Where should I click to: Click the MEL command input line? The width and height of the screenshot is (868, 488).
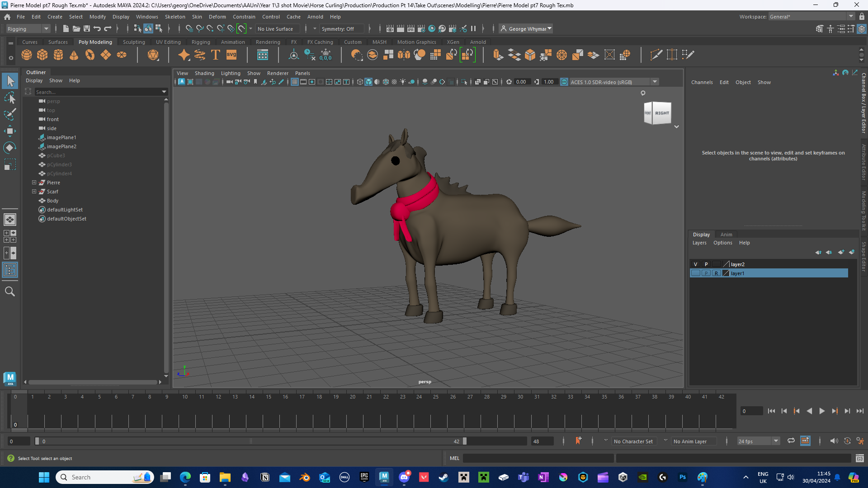click(x=538, y=458)
